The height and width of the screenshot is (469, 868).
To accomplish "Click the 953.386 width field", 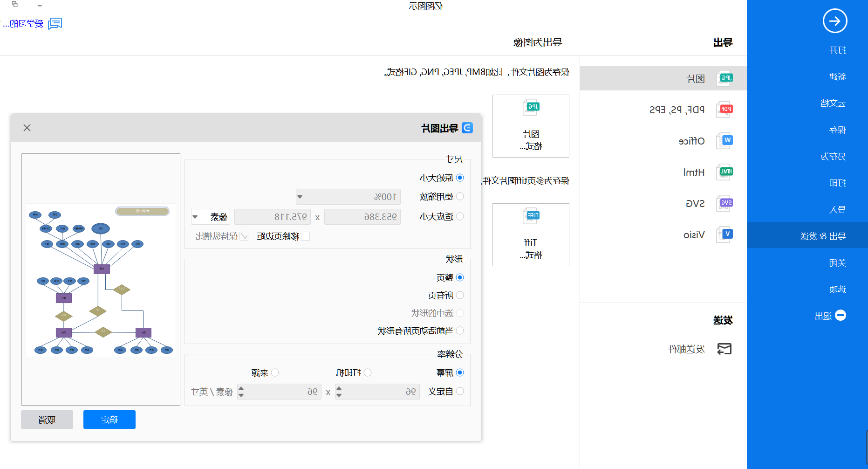I will [362, 217].
